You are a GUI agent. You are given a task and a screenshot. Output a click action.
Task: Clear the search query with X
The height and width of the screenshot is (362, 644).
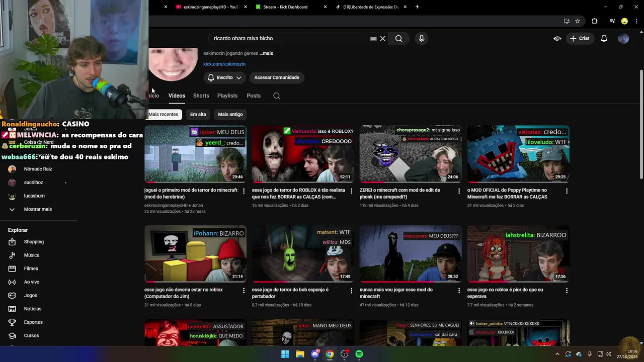point(382,39)
